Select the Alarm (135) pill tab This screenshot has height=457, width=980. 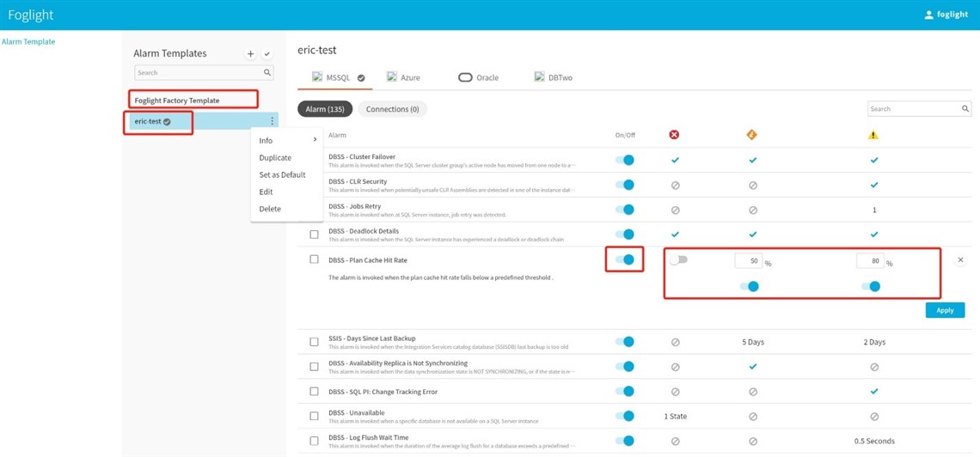tap(325, 109)
